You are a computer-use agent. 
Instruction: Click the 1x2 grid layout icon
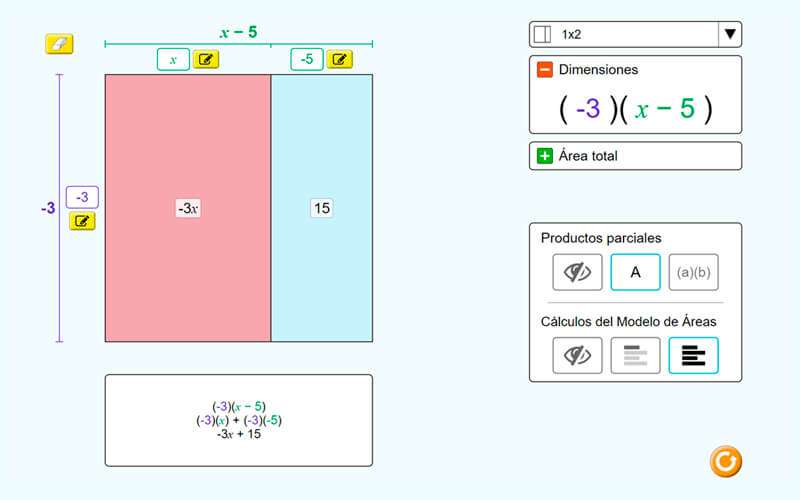543,35
